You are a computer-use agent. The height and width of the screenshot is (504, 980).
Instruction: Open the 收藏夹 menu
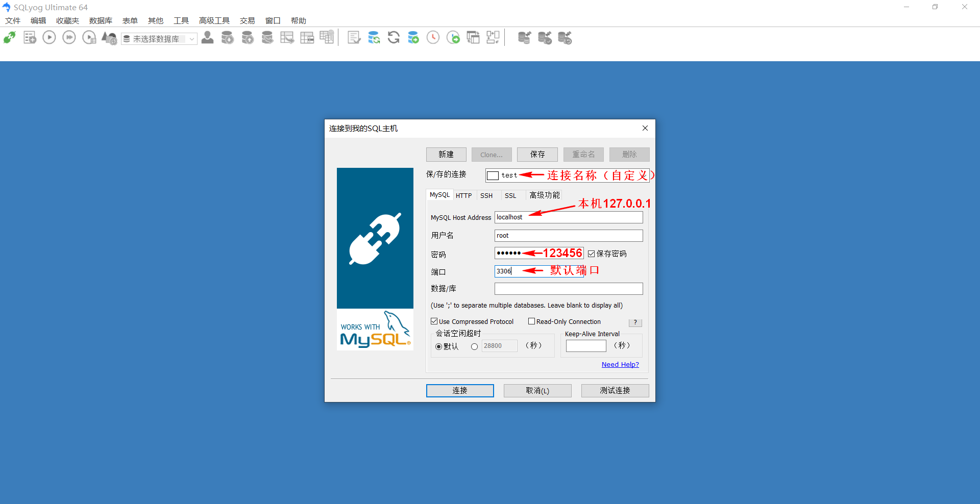[x=67, y=21]
